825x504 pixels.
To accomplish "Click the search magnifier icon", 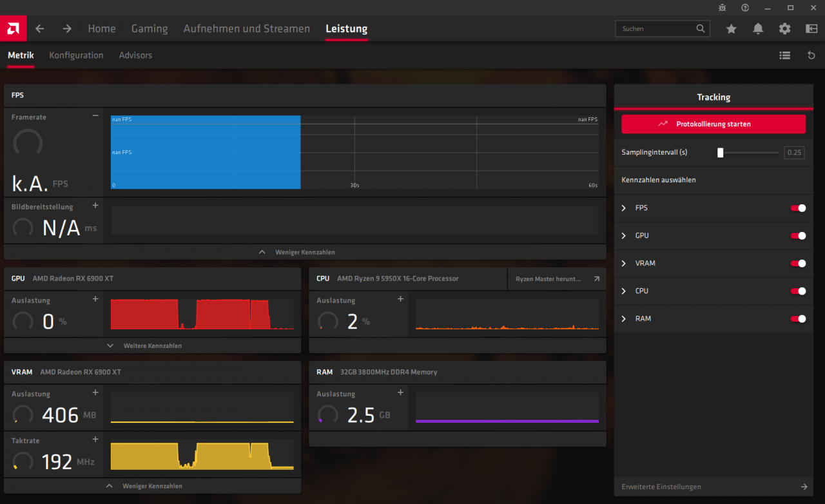I will 701,29.
